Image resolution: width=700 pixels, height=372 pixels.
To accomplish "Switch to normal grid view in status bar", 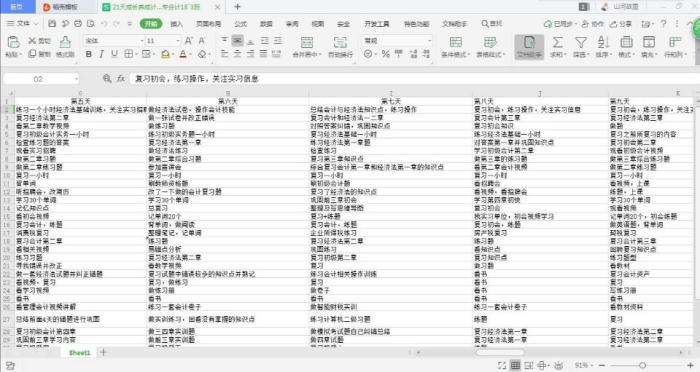I will click(515, 365).
